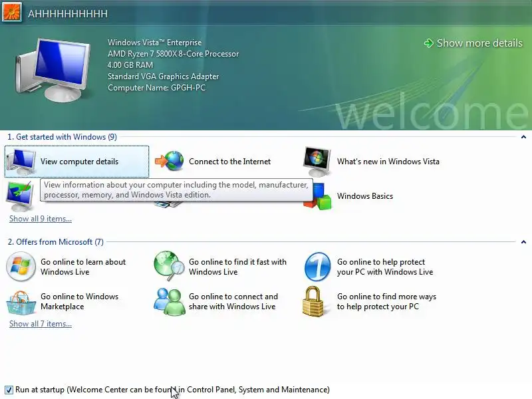The width and height of the screenshot is (532, 399).
Task: Click the AMD Ryzen 7 5800X processor text
Action: [x=174, y=54]
